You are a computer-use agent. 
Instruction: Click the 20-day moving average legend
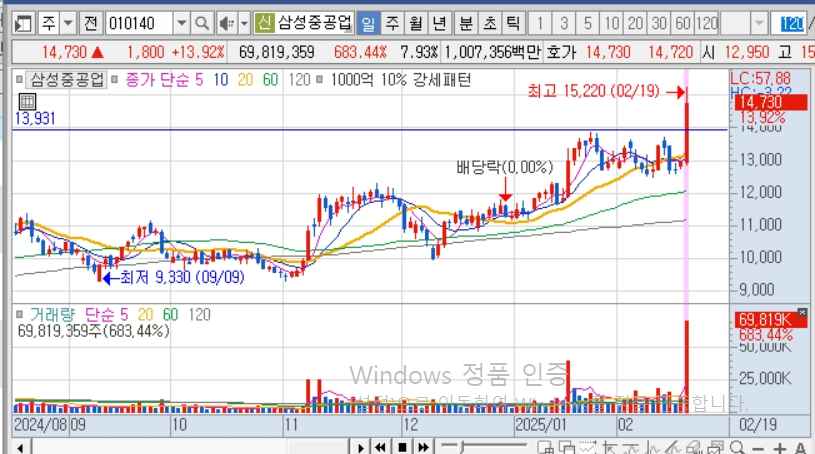(x=245, y=80)
